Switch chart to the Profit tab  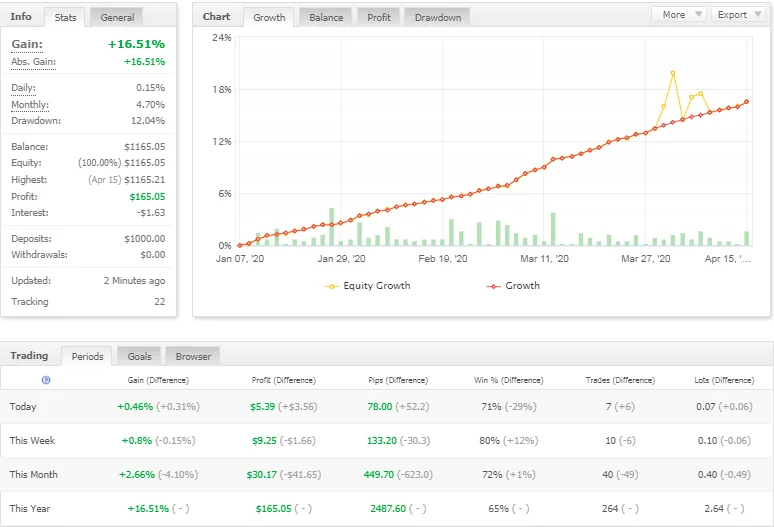pos(379,17)
